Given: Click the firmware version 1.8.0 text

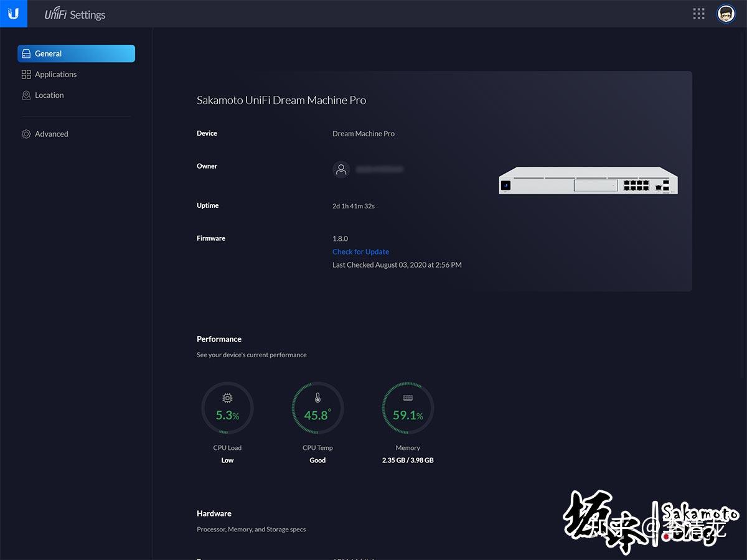Looking at the screenshot, I should (x=340, y=238).
